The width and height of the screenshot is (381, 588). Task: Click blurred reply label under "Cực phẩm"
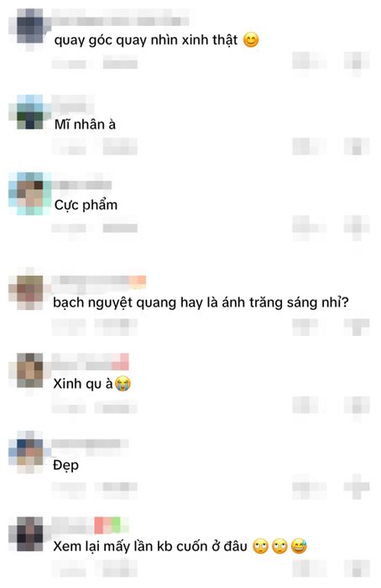(x=120, y=228)
